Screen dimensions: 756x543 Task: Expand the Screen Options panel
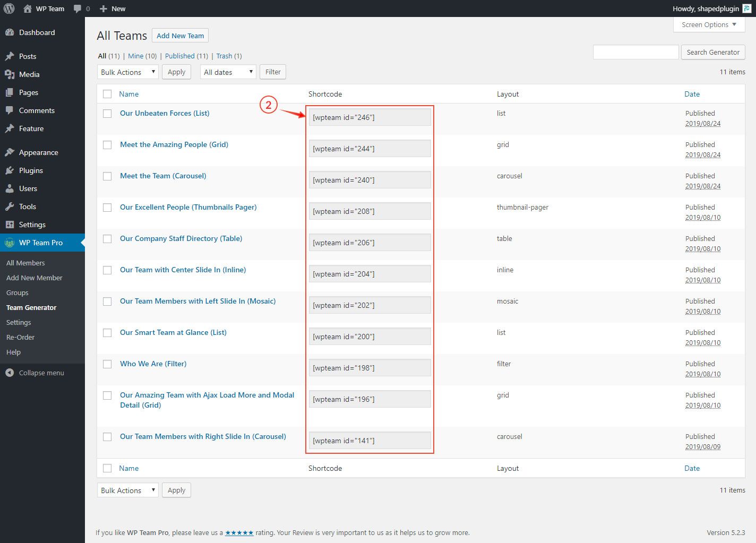tap(709, 25)
